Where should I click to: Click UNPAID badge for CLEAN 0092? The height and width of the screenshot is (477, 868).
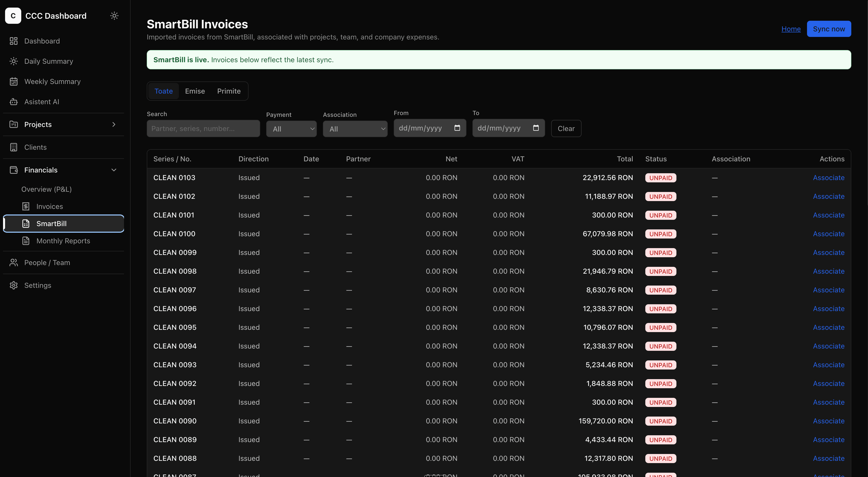[x=660, y=383]
